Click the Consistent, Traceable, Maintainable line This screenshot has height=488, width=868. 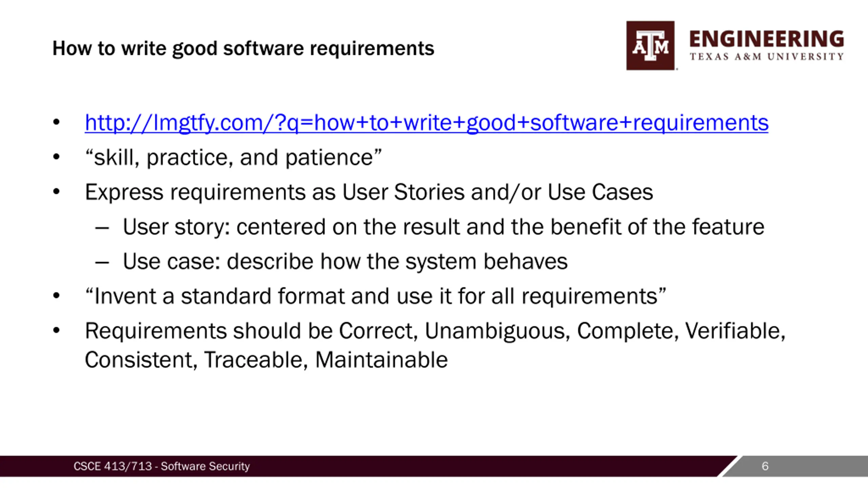[x=266, y=360]
